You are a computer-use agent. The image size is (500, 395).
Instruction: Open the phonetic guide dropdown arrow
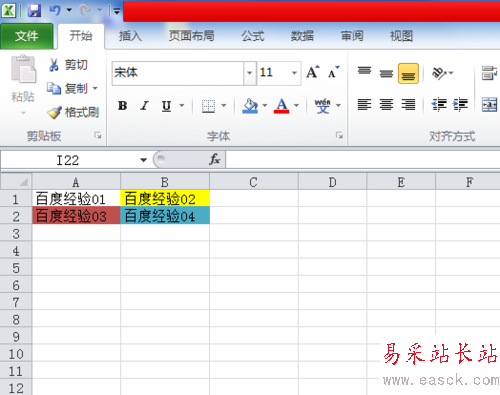tap(338, 106)
